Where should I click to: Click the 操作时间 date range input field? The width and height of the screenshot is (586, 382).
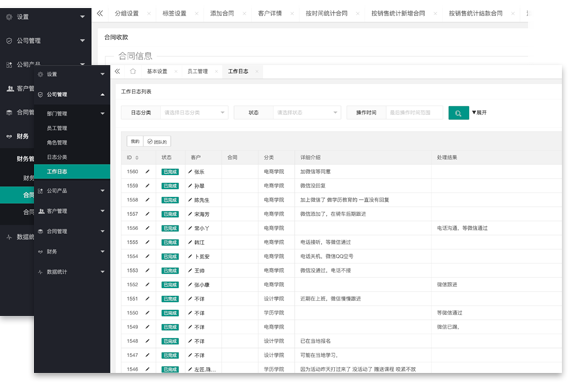(414, 113)
